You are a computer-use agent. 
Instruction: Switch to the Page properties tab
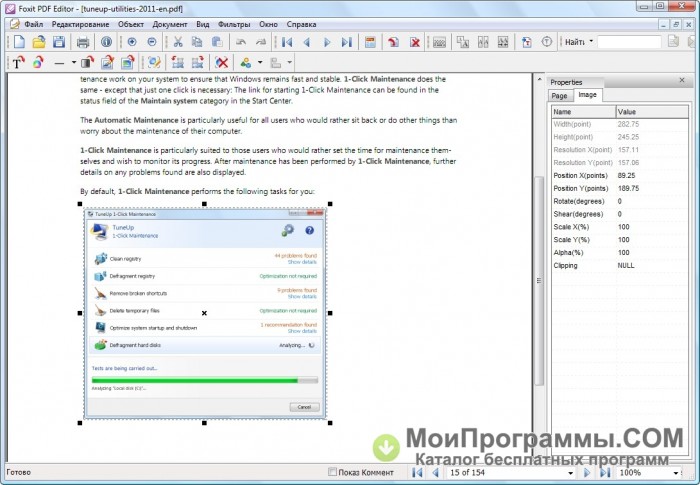(559, 96)
